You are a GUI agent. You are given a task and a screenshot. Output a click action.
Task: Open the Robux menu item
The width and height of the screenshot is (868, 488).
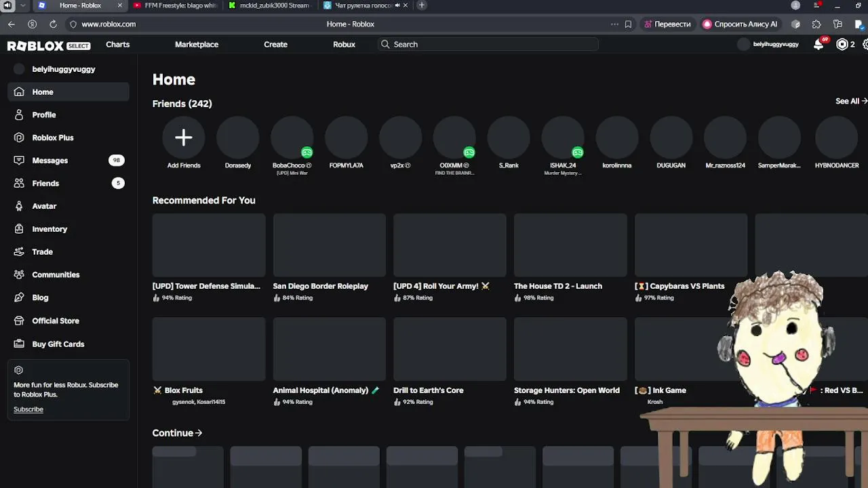tap(344, 45)
